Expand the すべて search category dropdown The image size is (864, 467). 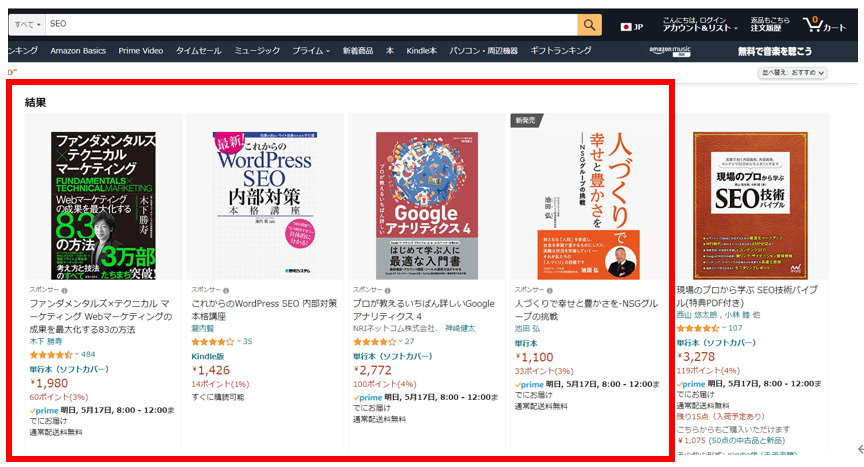[27, 24]
